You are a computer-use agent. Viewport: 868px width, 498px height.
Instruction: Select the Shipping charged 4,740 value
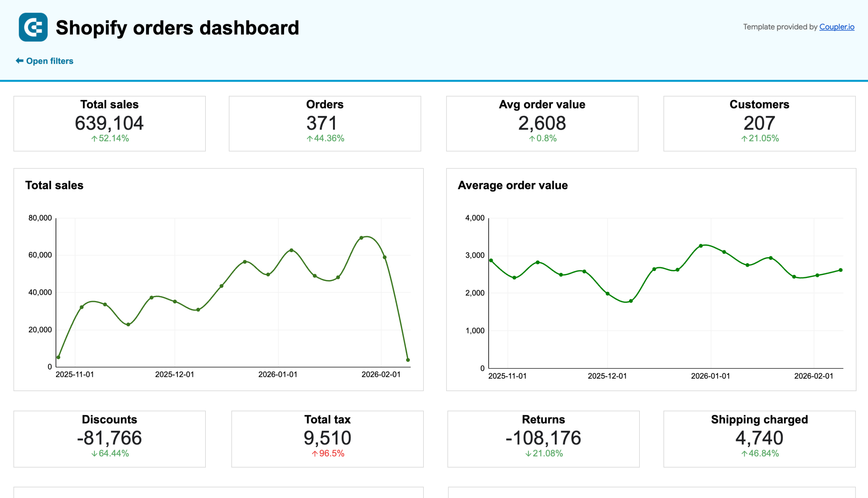pyautogui.click(x=759, y=438)
